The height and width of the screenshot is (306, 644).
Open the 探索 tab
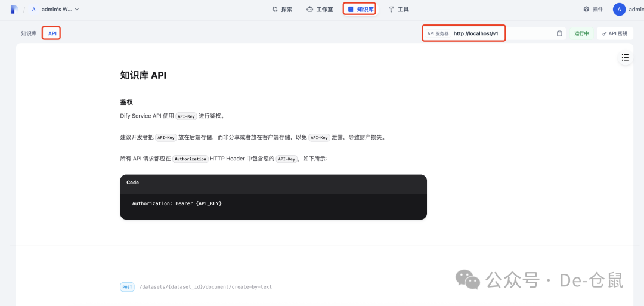click(283, 10)
